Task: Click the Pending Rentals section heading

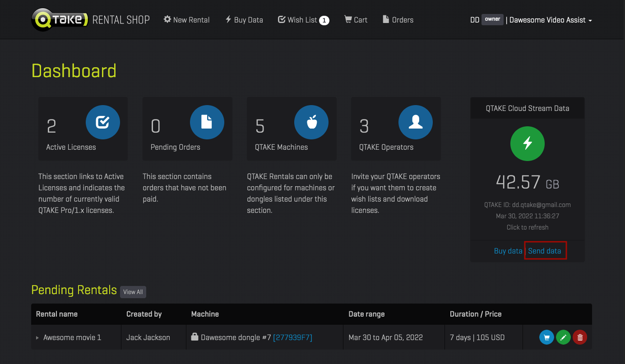Action: pyautogui.click(x=74, y=290)
